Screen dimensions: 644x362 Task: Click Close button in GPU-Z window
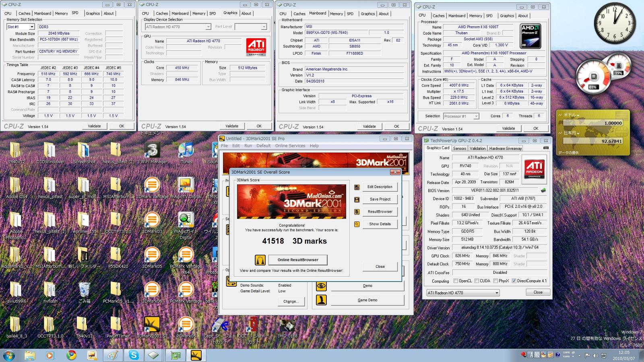538,292
